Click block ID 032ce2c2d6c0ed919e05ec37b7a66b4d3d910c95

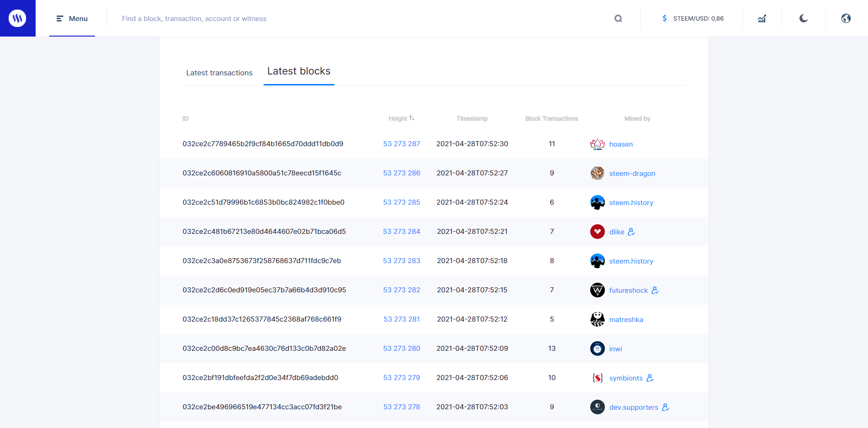[x=265, y=290]
